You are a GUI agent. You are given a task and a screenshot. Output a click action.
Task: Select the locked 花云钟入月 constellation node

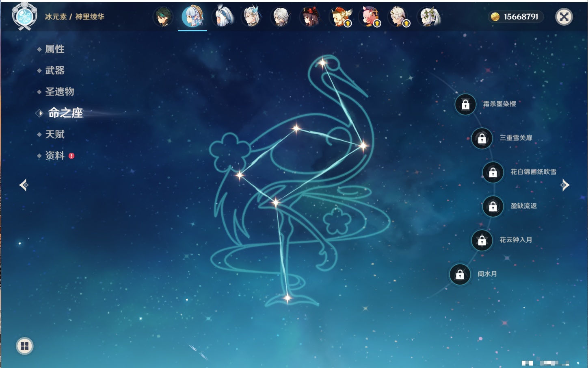coord(482,240)
